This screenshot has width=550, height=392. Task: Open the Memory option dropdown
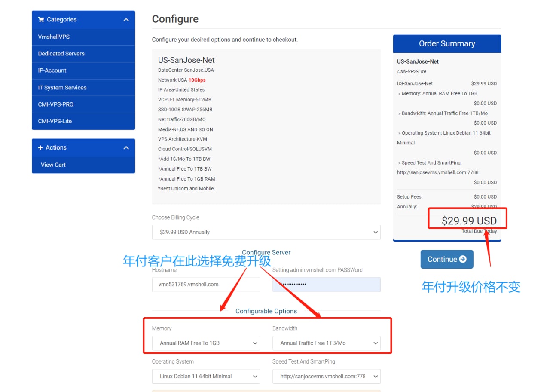click(x=206, y=343)
